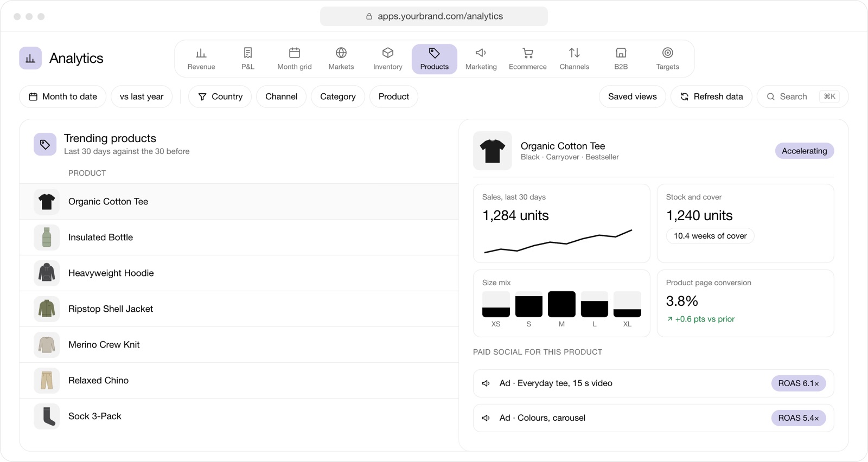Open the Product filter
This screenshot has width=868, height=462.
394,97
